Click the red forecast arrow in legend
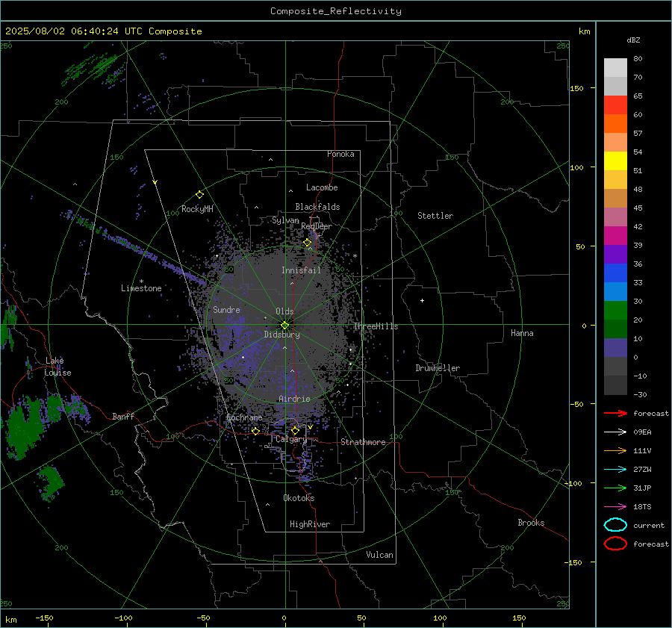The width and height of the screenshot is (672, 628). click(615, 413)
